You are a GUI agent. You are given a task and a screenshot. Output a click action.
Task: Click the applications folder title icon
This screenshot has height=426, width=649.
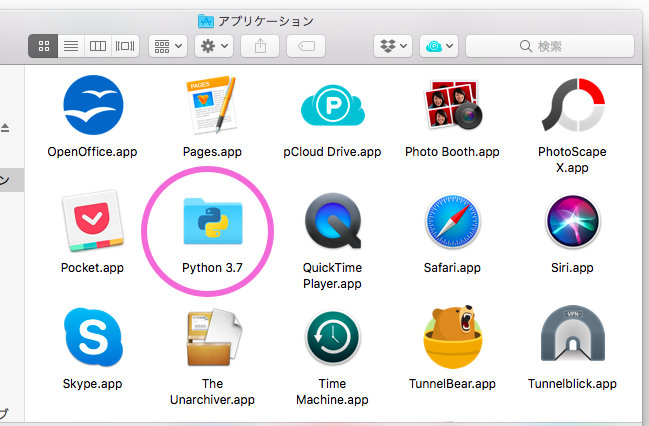206,21
